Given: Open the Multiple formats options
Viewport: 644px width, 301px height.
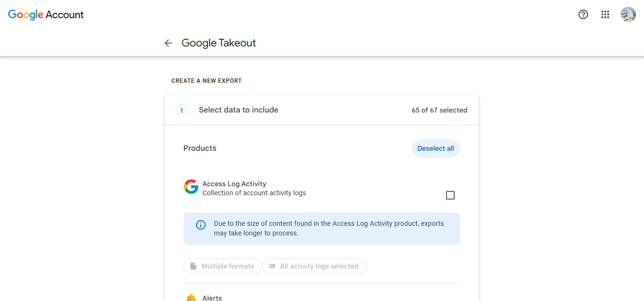Looking at the screenshot, I should tap(222, 266).
